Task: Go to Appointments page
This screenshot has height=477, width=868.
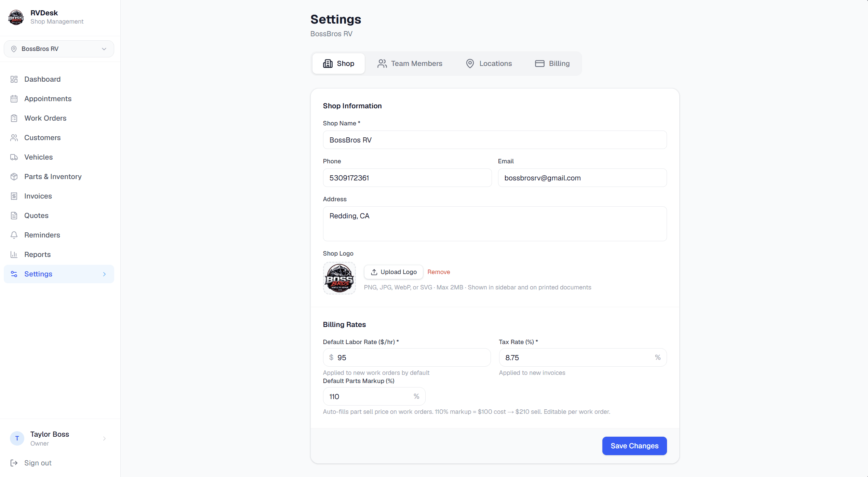Action: (x=59, y=99)
